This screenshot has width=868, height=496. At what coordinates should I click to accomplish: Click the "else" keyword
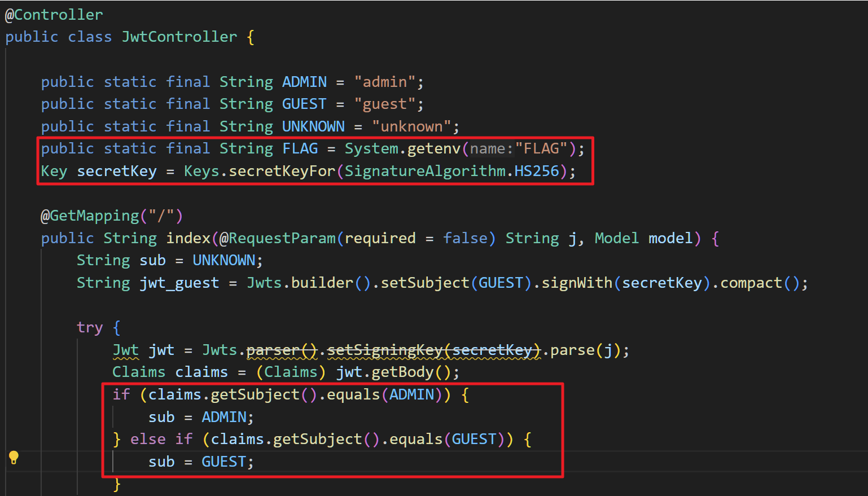[x=148, y=439]
